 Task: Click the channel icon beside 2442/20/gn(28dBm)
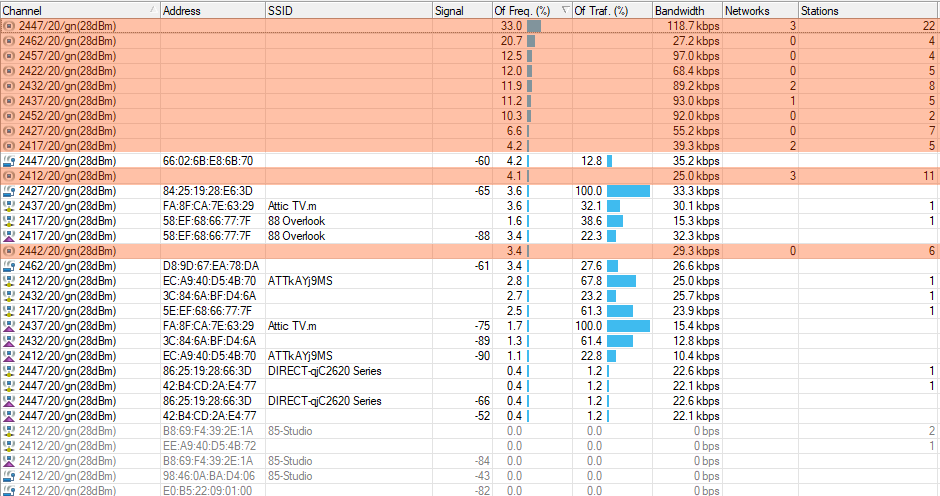(9, 251)
